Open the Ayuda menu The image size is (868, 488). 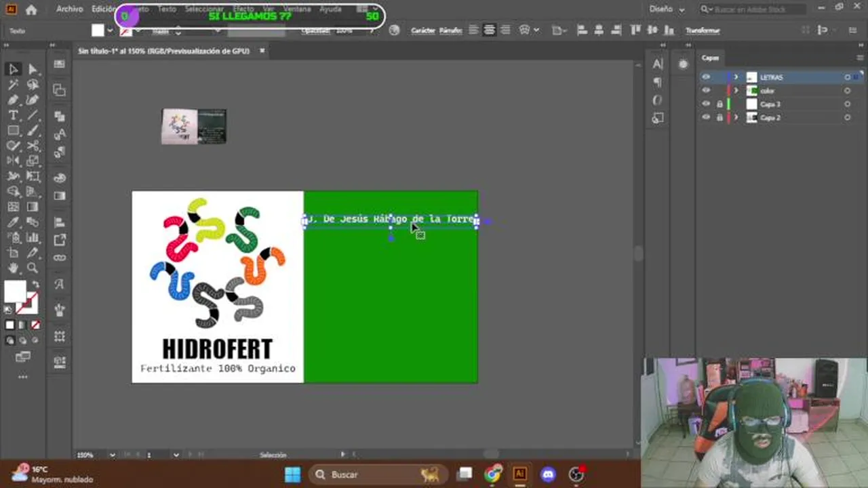coord(330,9)
